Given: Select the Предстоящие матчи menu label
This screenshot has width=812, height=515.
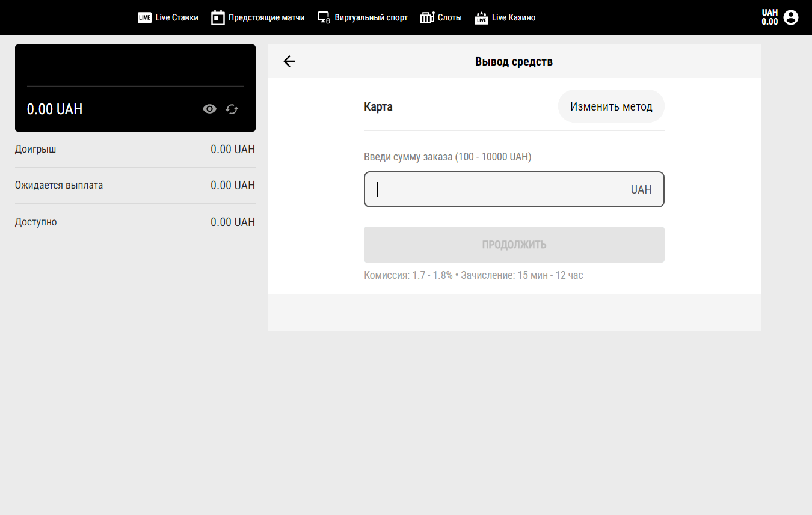Looking at the screenshot, I should [x=266, y=18].
